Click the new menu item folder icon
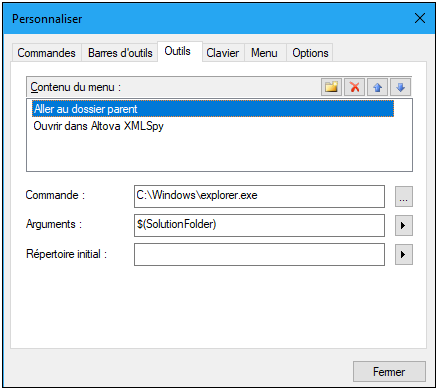This screenshot has width=438, height=390. coord(331,87)
